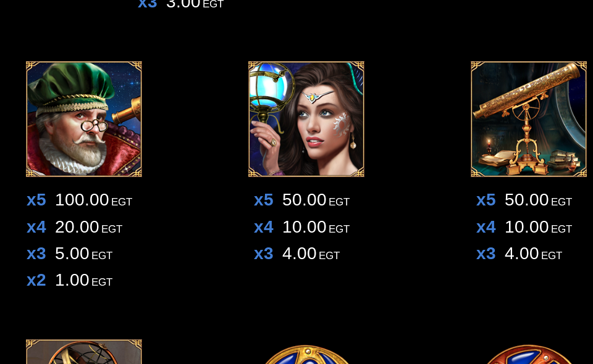Select the astronomer x4 20.00 EGT payout

point(75,227)
